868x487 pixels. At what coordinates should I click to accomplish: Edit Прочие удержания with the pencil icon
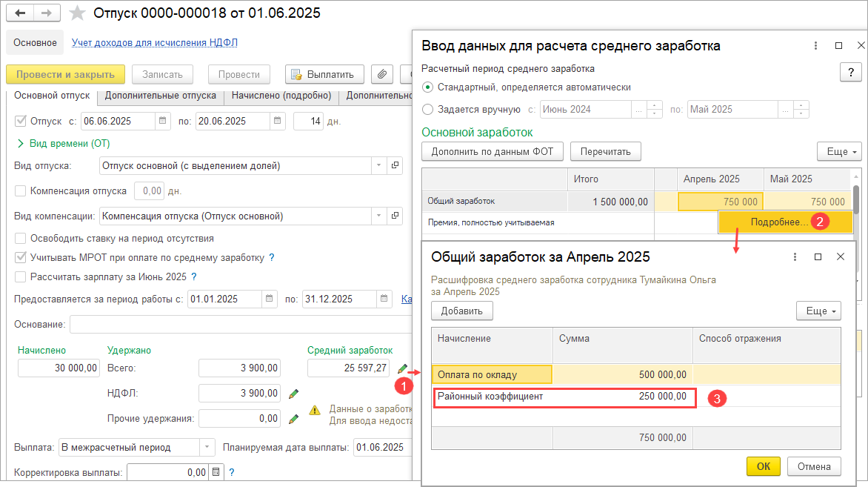click(x=294, y=419)
